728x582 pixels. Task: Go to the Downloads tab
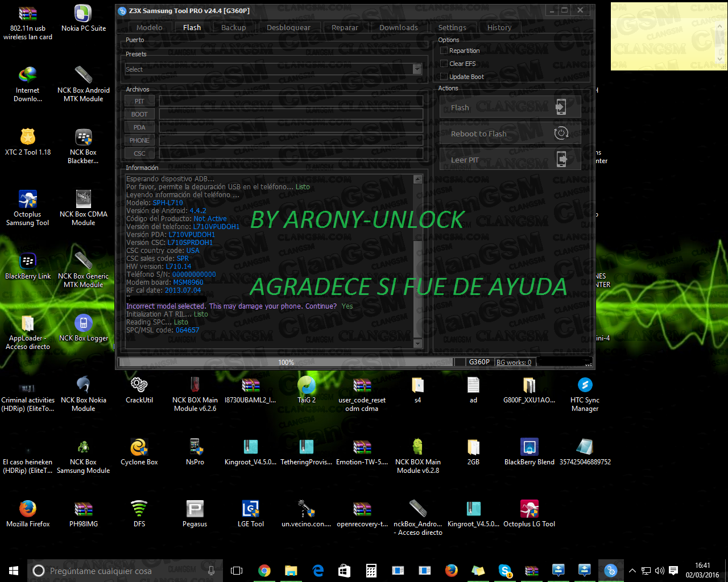(399, 27)
